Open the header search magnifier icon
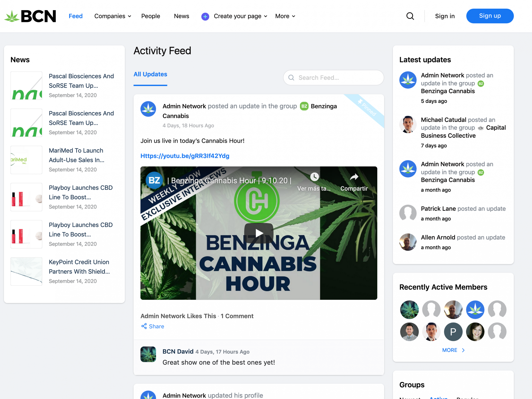Image resolution: width=532 pixels, height=399 pixels. (410, 16)
